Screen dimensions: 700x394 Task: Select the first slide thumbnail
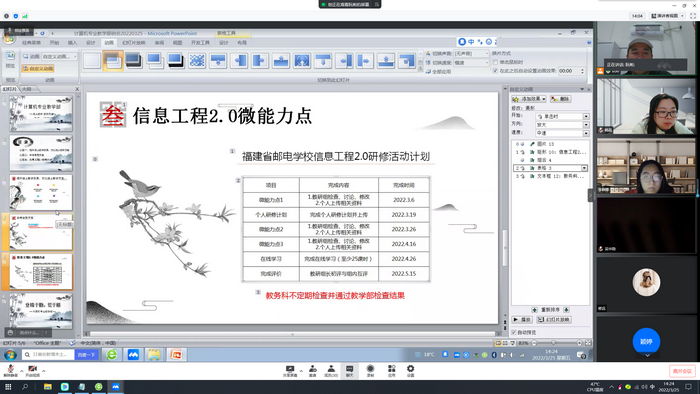(41, 113)
